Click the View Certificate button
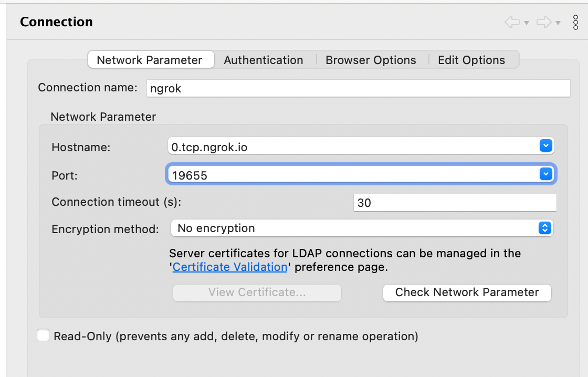The width and height of the screenshot is (588, 377). tap(257, 292)
